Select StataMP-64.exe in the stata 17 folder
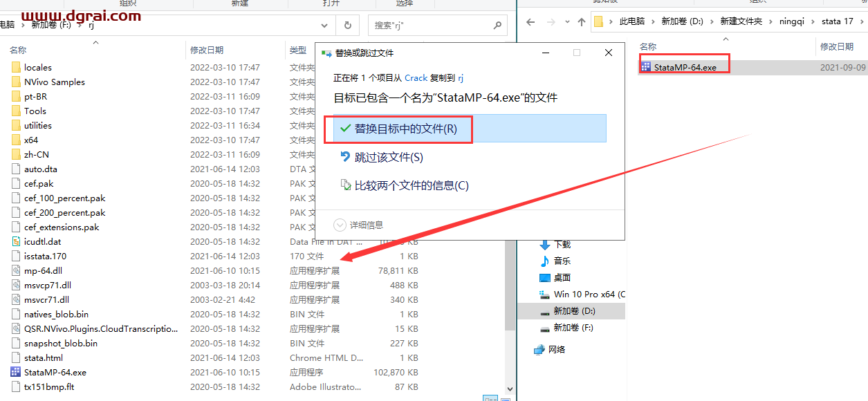The height and width of the screenshot is (401, 868). pos(685,68)
